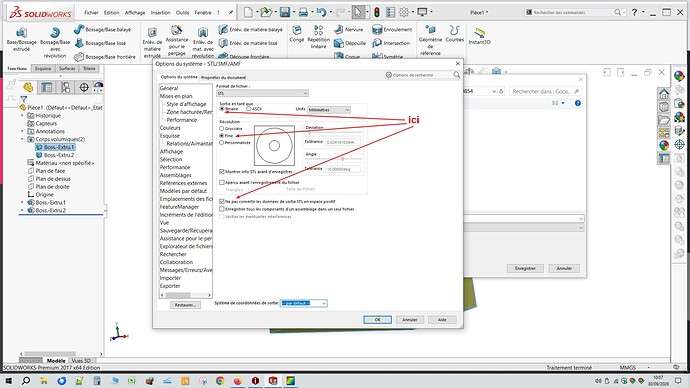Open dropdown arrow beside Open icon
Viewport: 690px width, 388px height.
point(275,12)
